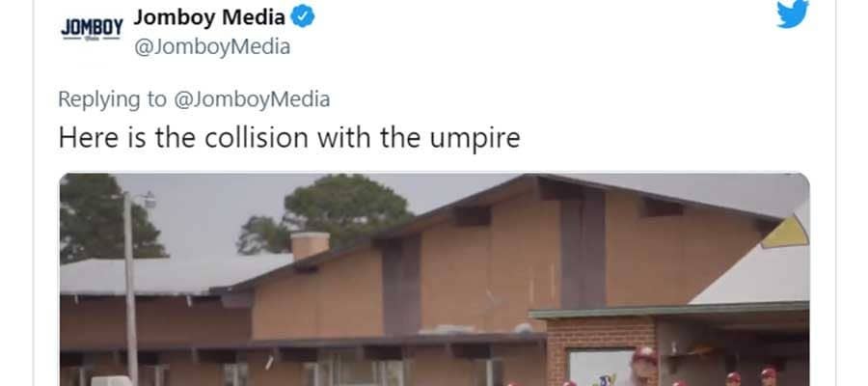Play the embedded video of the brick building
Viewport: 868px width, 386px height.
(435, 280)
